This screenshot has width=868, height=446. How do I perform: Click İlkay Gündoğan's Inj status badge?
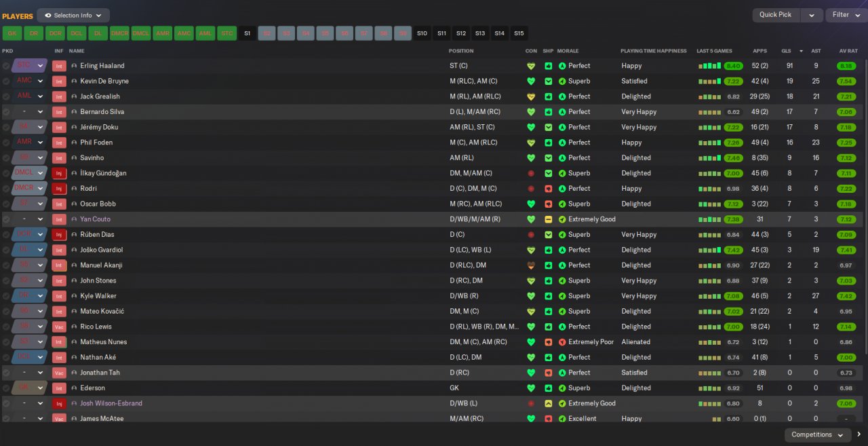[x=59, y=173]
